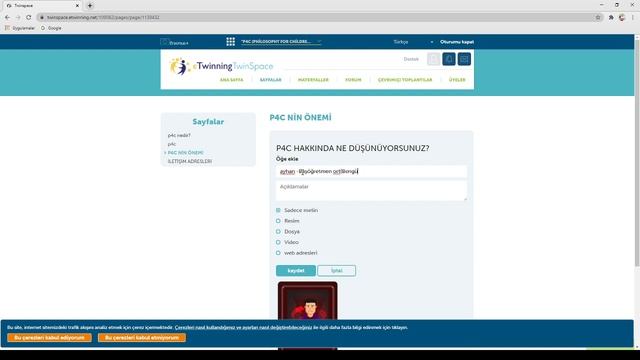Viewport: 640px width, 360px height.
Task: Open P4C NİN ÖNEMİ in the sidebar
Action: click(185, 153)
